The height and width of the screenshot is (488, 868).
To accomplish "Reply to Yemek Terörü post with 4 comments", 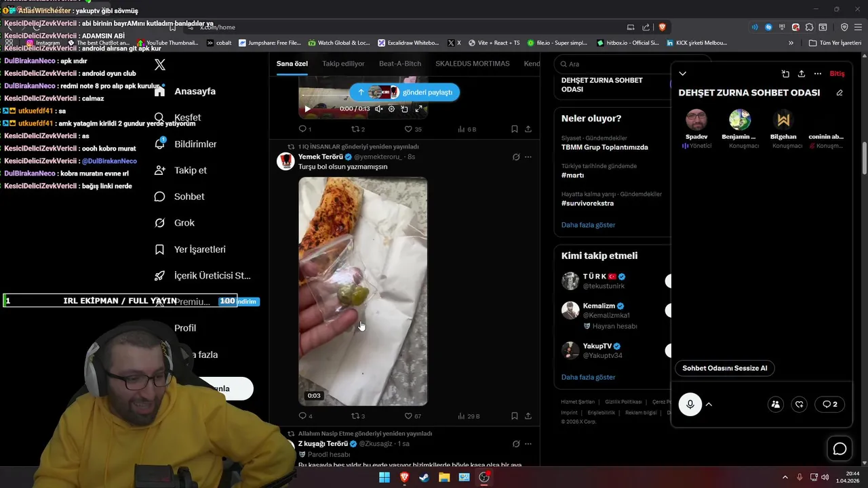I will tap(305, 416).
